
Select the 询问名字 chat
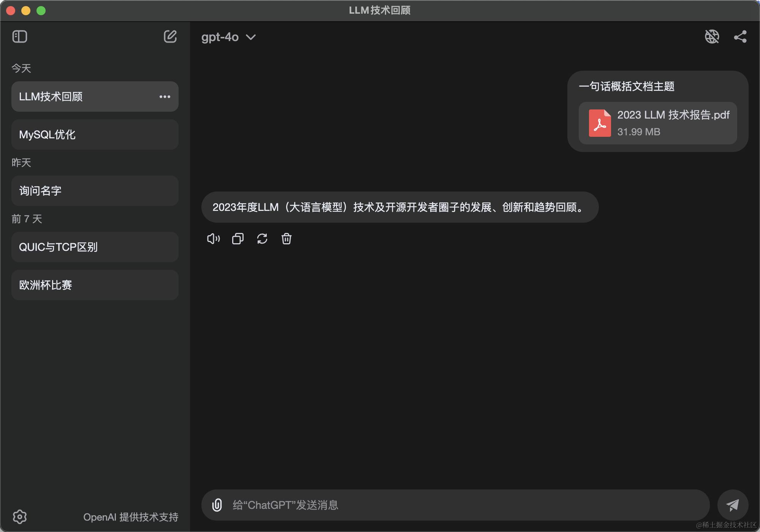(95, 191)
